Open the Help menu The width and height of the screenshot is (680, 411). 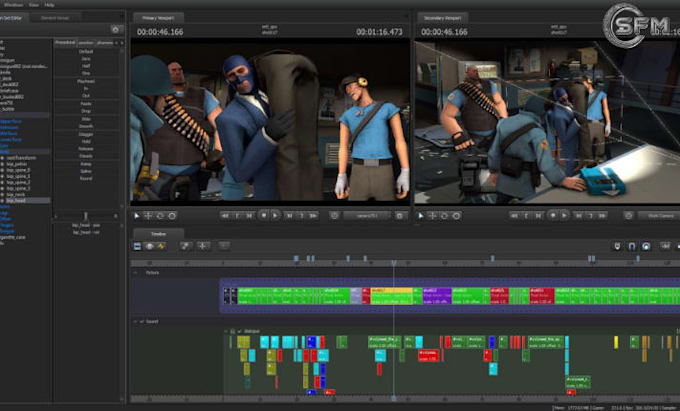49,5
